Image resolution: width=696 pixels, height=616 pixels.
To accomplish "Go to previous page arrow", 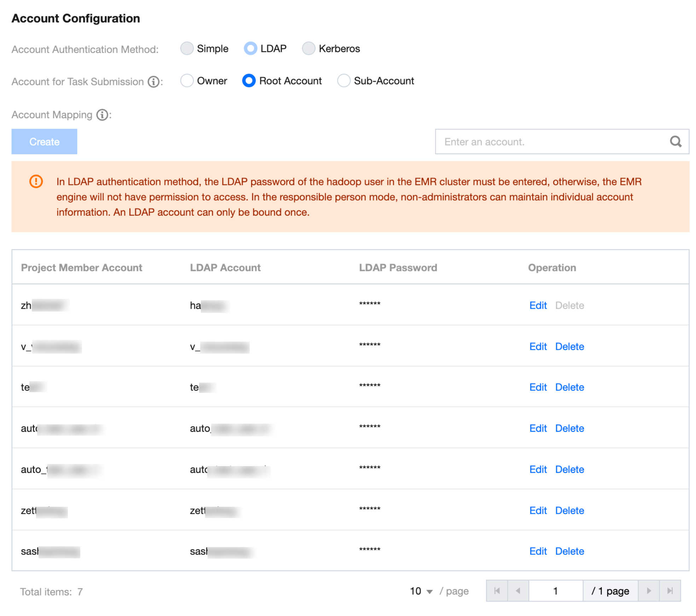I will [x=518, y=591].
